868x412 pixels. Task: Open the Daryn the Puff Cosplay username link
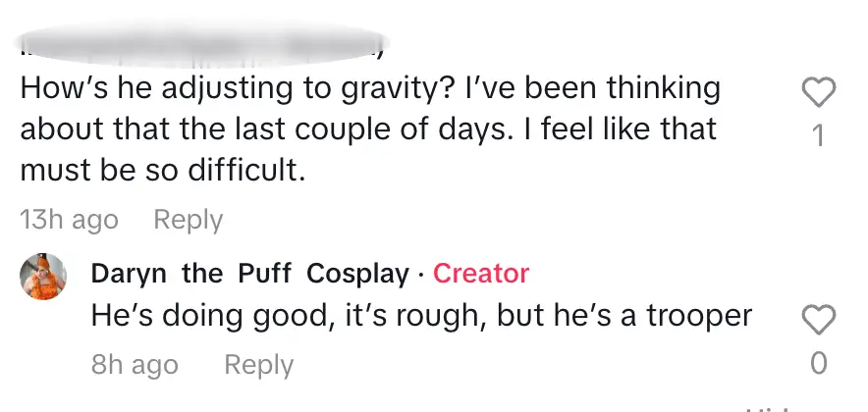point(249,274)
